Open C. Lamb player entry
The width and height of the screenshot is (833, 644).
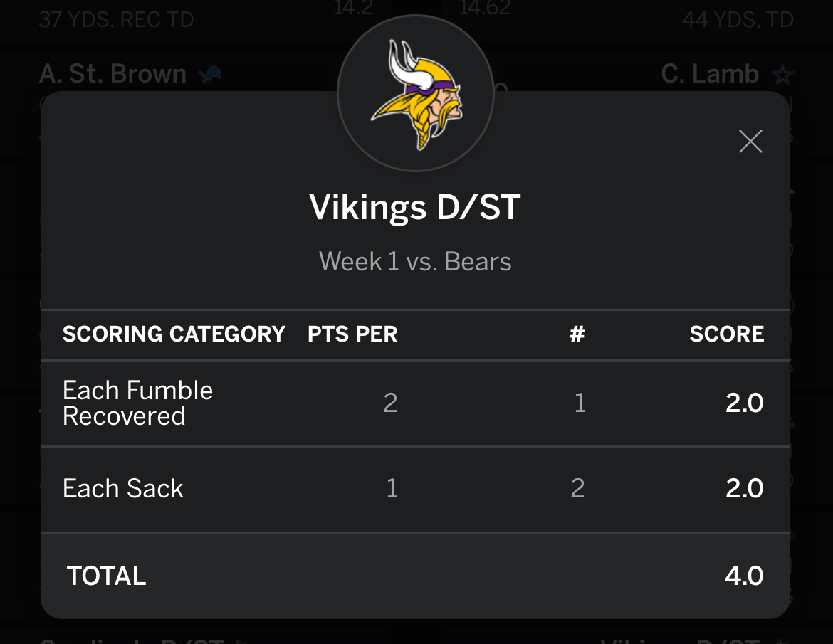[710, 74]
